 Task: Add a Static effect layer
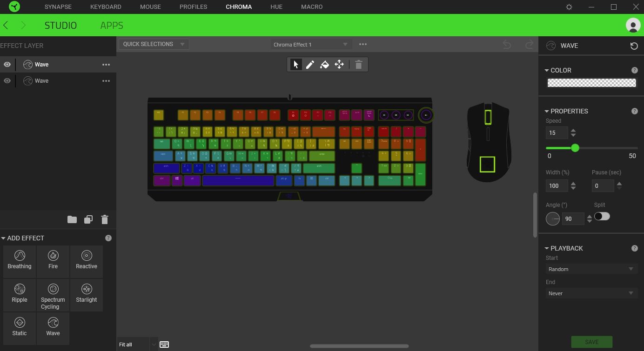coord(20,328)
